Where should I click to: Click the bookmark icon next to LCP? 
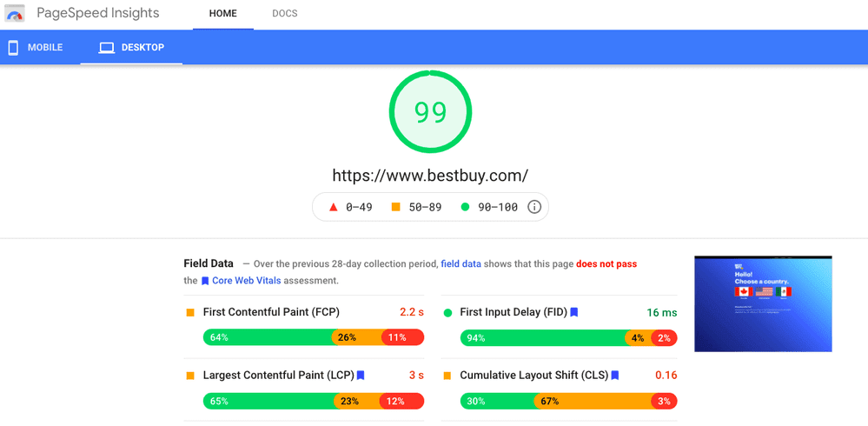point(361,376)
